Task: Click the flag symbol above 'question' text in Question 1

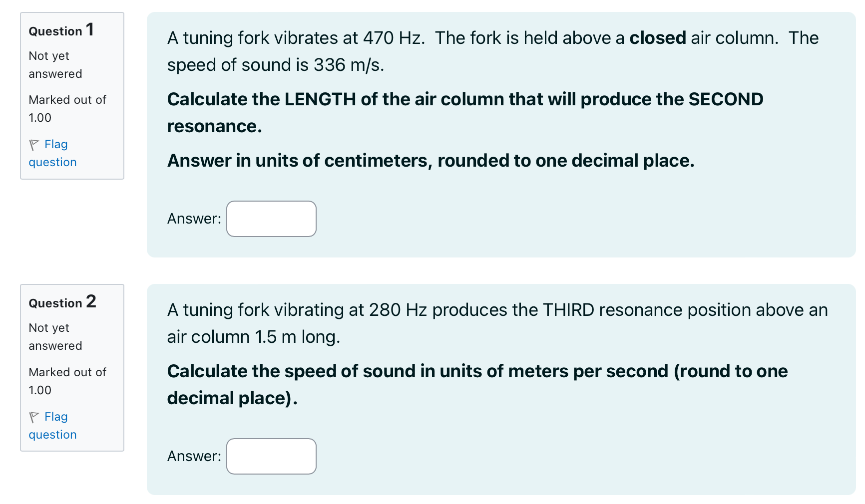Action: pos(34,144)
